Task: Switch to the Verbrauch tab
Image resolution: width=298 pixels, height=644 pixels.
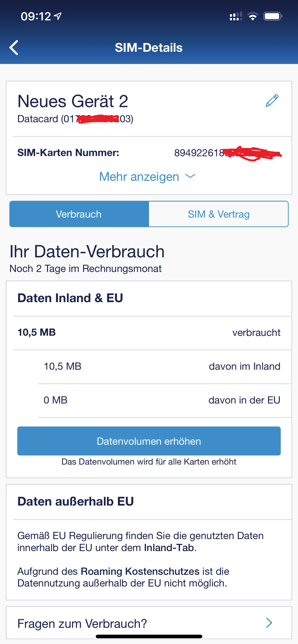Action: pyautogui.click(x=79, y=214)
